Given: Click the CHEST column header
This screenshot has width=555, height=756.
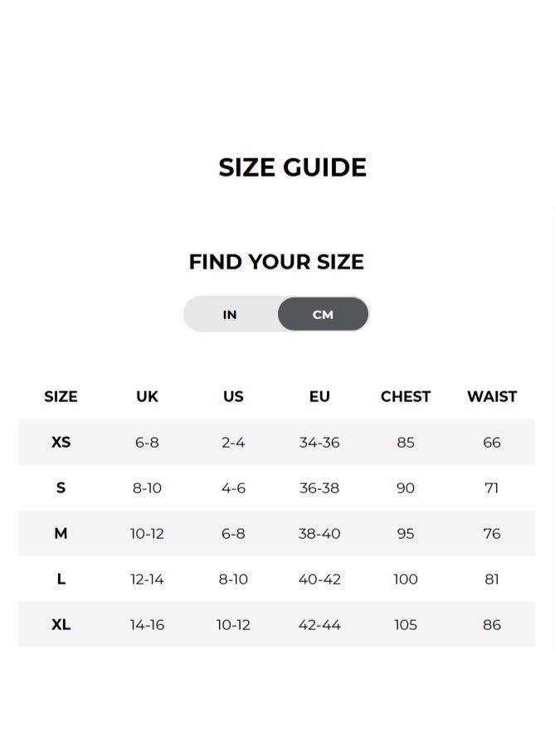Looking at the screenshot, I should pos(406,397).
